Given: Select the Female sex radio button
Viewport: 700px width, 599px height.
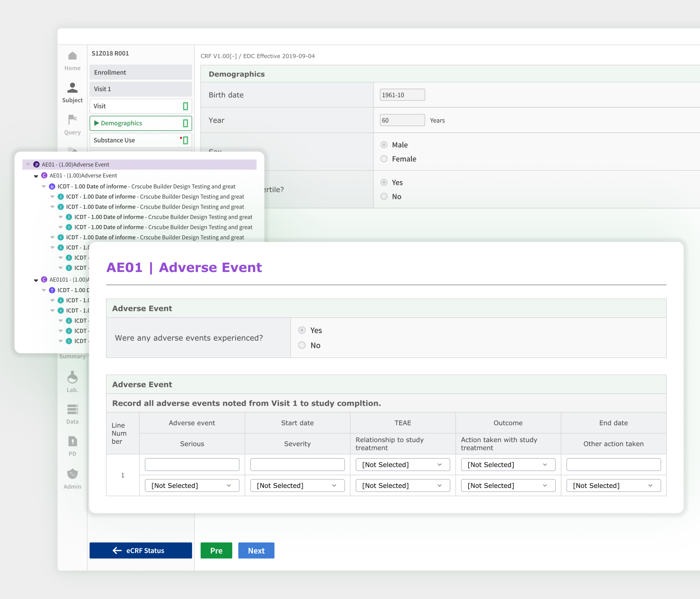Looking at the screenshot, I should [x=384, y=159].
